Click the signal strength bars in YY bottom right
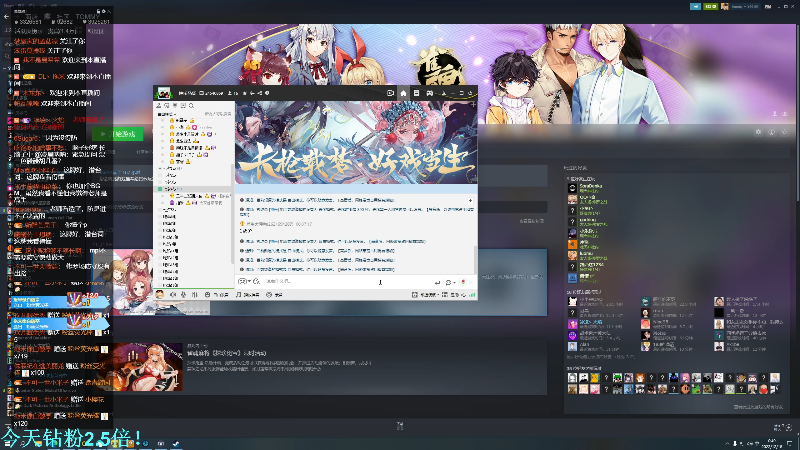800x450 pixels. [472, 295]
